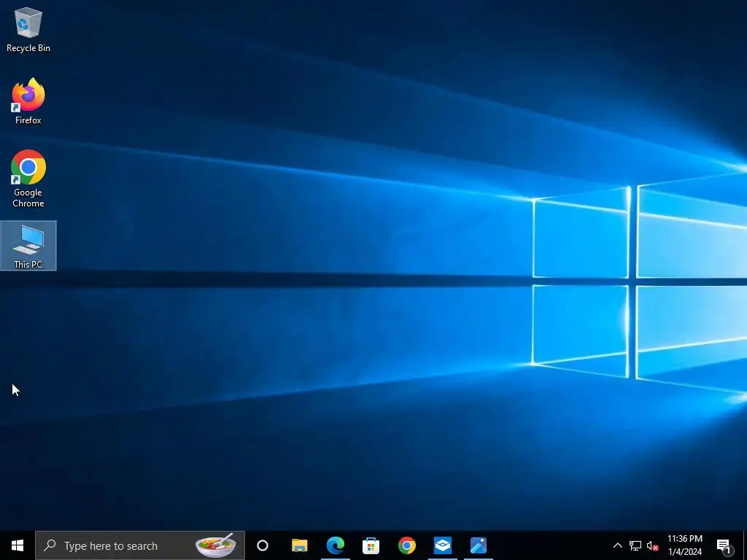This screenshot has width=747, height=560.
Task: Open File Explorer from the taskbar
Action: click(299, 545)
